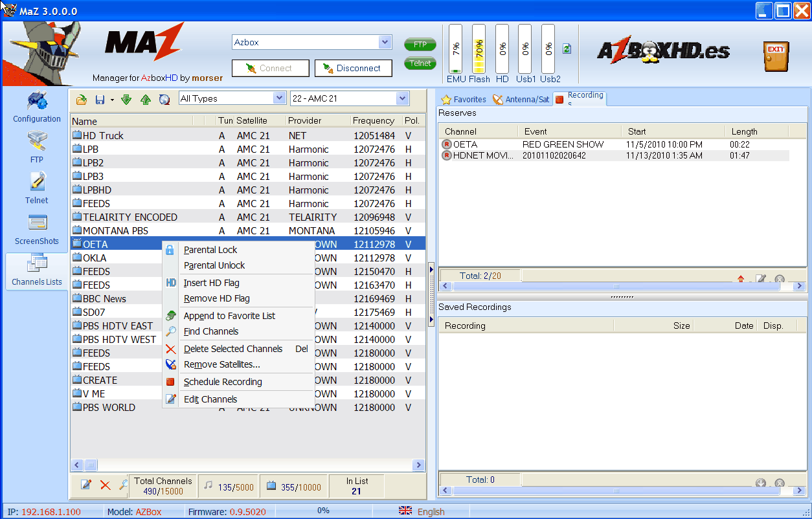Click the save floppy disk toolbar icon
This screenshot has width=812, height=519.
[100, 99]
